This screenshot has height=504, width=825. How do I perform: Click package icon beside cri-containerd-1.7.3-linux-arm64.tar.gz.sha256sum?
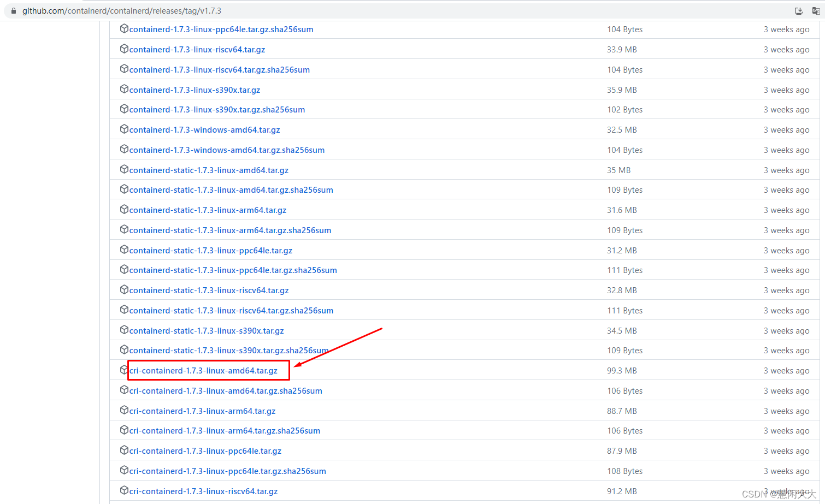[124, 430]
